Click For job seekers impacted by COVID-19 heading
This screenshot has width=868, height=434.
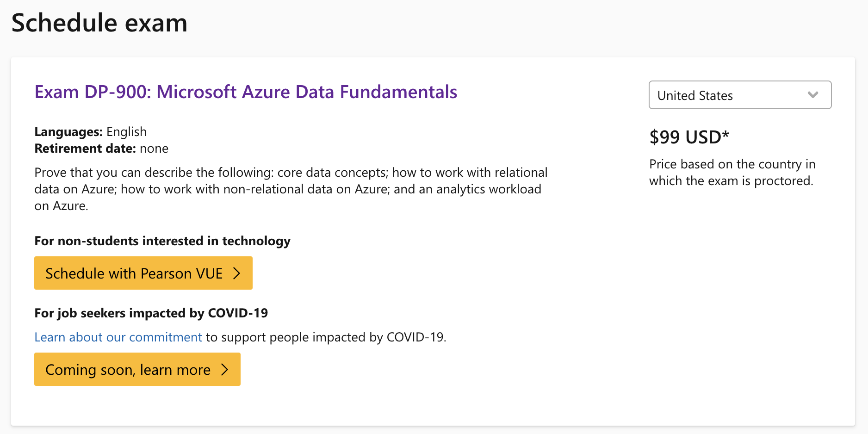[151, 313]
